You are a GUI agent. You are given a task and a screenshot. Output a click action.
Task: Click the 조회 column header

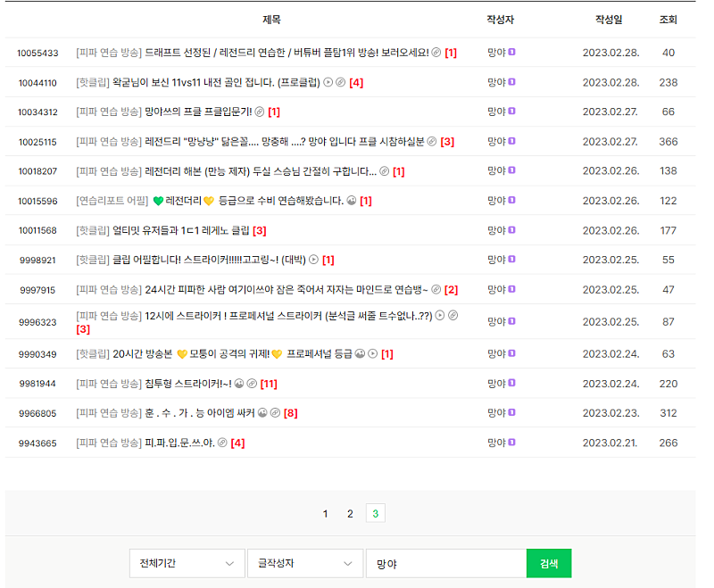coord(668,20)
